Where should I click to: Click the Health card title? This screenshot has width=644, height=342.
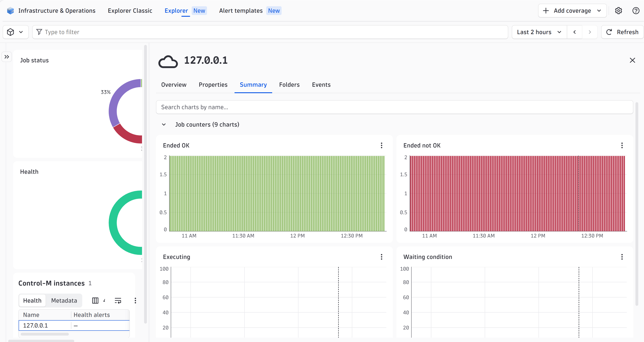[29, 172]
